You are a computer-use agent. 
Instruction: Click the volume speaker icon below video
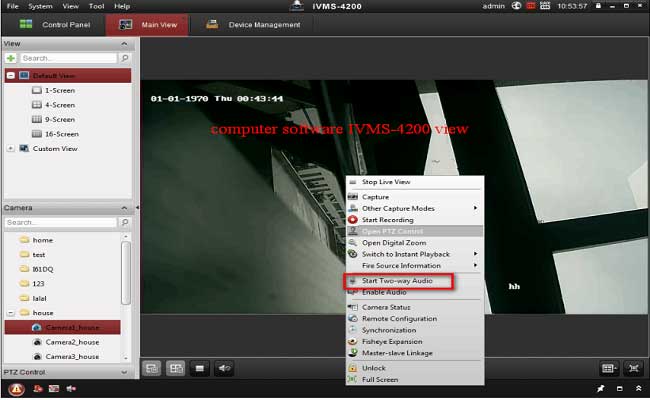(225, 368)
